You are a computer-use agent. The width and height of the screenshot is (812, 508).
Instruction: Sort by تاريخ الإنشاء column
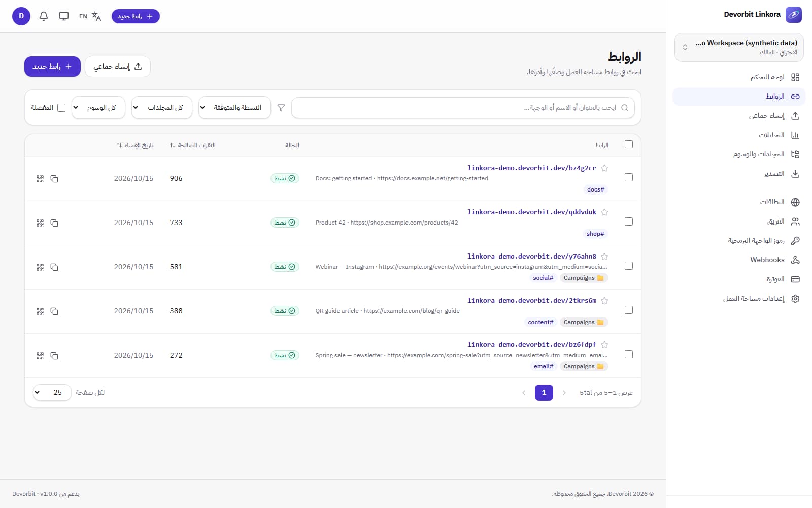click(x=135, y=145)
